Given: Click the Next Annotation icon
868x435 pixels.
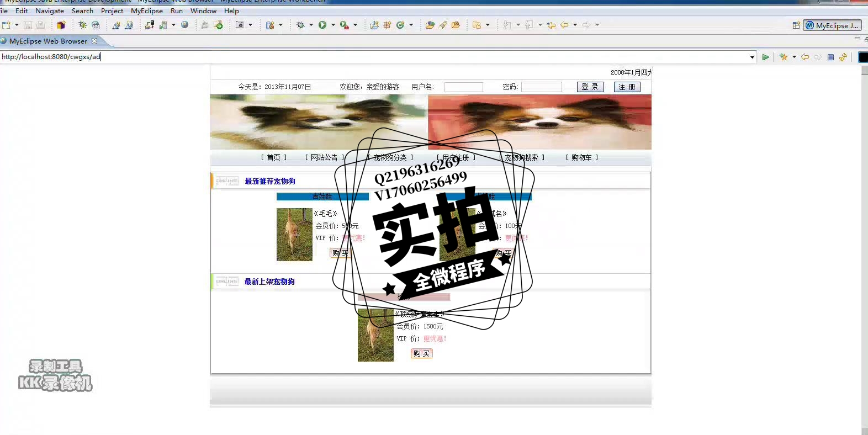Looking at the screenshot, I should point(507,25).
